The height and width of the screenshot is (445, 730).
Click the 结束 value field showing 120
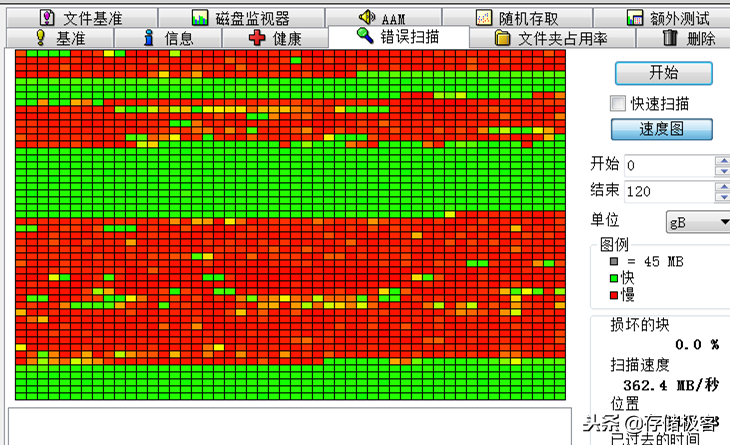pyautogui.click(x=669, y=192)
